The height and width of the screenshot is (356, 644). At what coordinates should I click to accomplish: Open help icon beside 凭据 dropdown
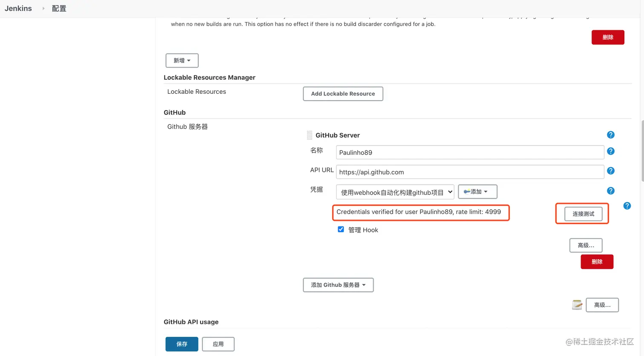(610, 191)
